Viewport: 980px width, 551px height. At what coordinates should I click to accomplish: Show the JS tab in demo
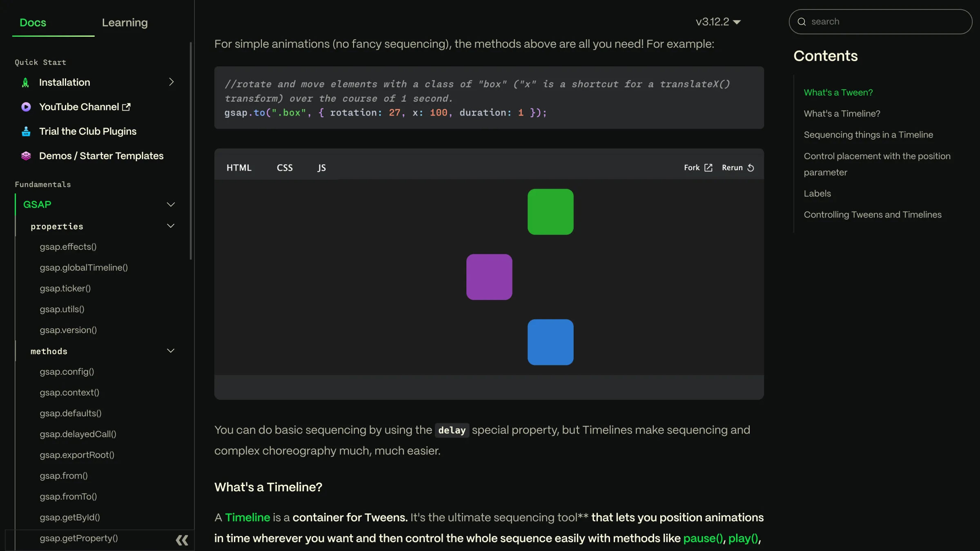click(321, 168)
